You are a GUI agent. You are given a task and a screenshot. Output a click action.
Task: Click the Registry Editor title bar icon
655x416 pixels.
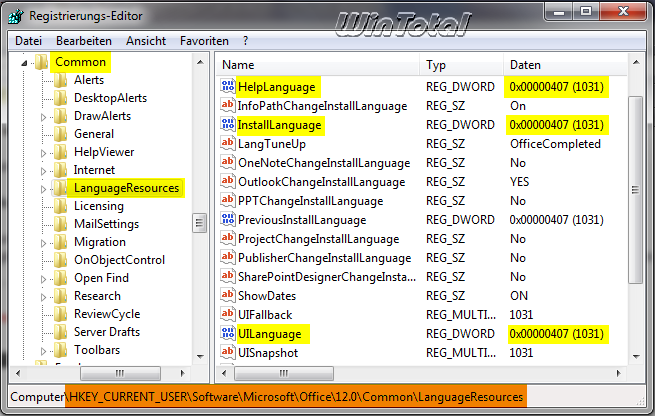[x=17, y=16]
